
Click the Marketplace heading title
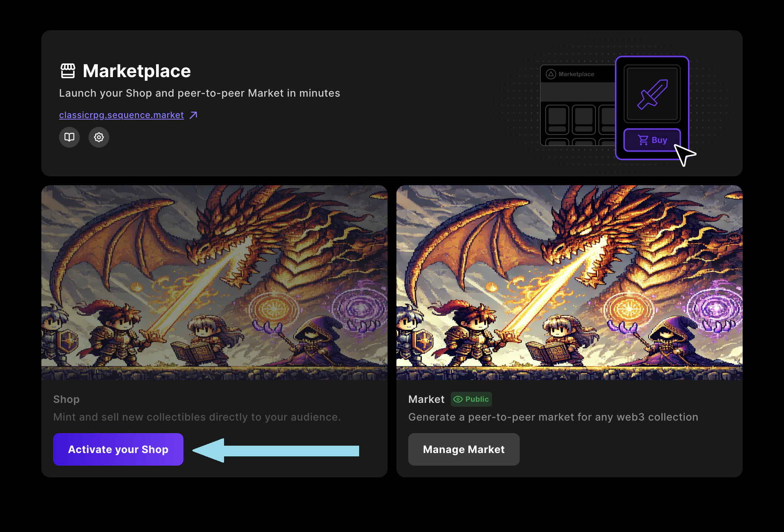[x=137, y=71]
